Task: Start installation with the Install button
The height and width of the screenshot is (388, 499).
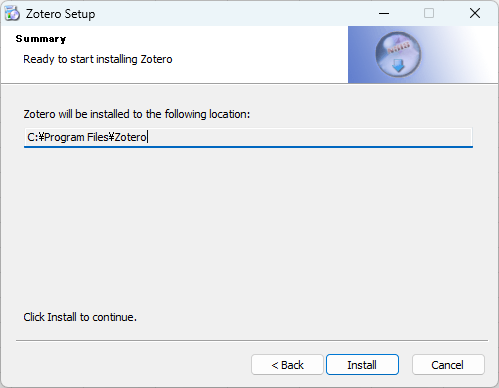Action: [362, 365]
